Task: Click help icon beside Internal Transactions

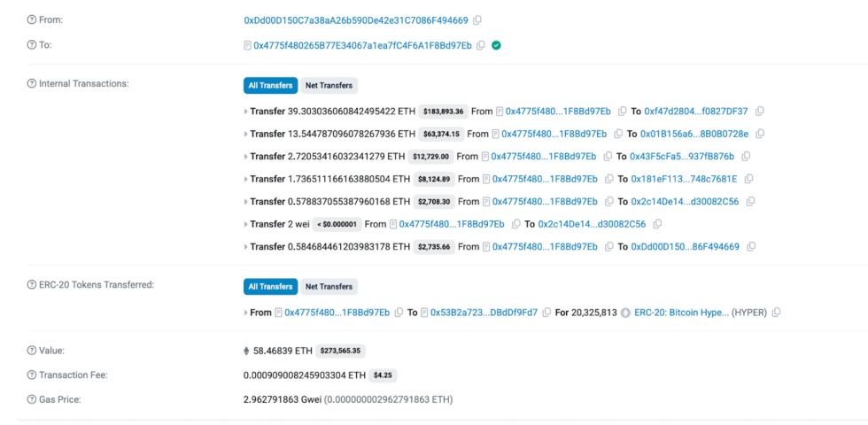Action: (x=32, y=83)
